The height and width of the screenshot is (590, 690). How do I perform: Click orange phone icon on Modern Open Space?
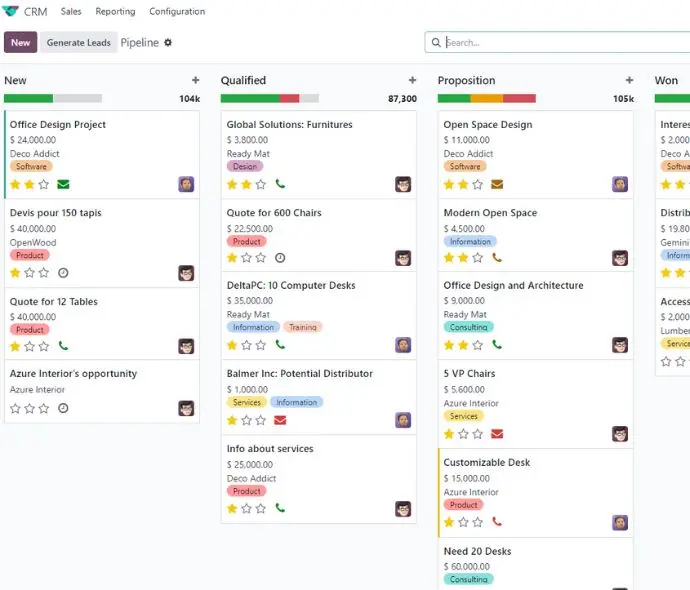point(497,258)
